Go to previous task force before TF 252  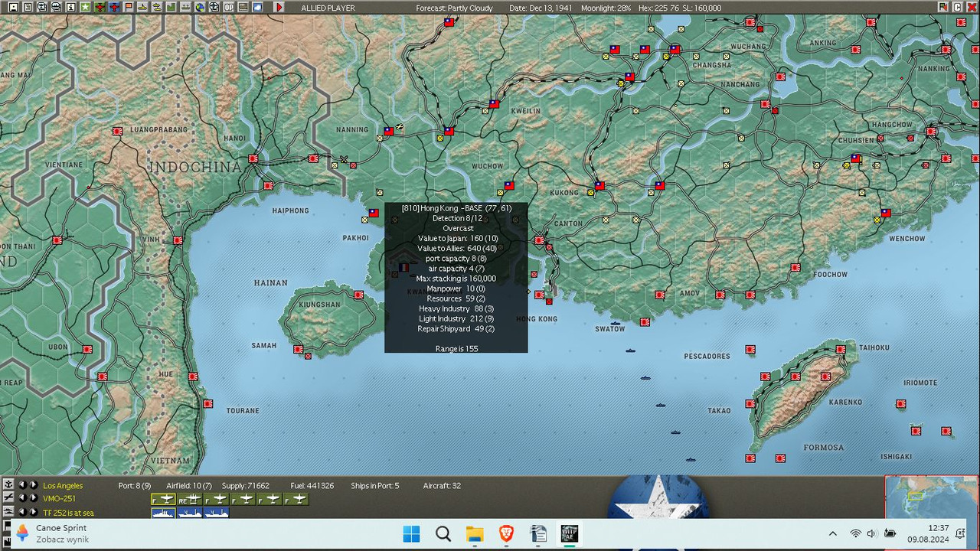(22, 512)
